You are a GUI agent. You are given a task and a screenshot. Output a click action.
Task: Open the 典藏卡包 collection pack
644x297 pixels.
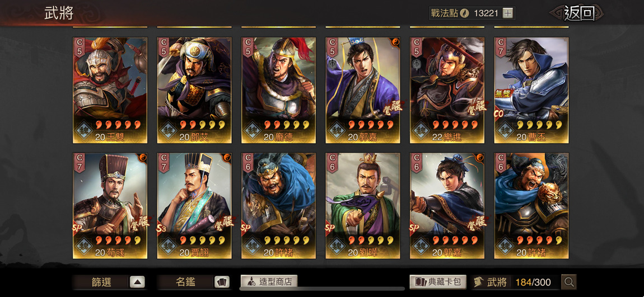pyautogui.click(x=438, y=282)
